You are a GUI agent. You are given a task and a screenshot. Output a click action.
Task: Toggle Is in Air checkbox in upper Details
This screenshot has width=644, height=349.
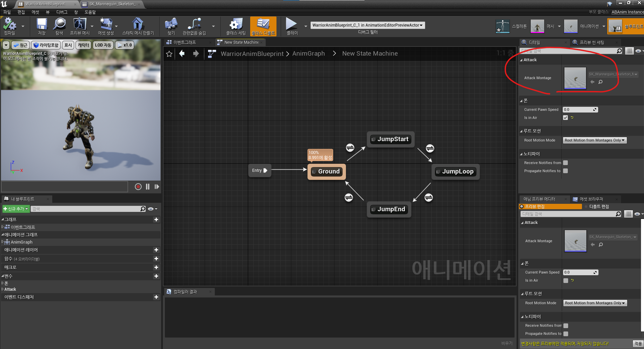click(565, 118)
